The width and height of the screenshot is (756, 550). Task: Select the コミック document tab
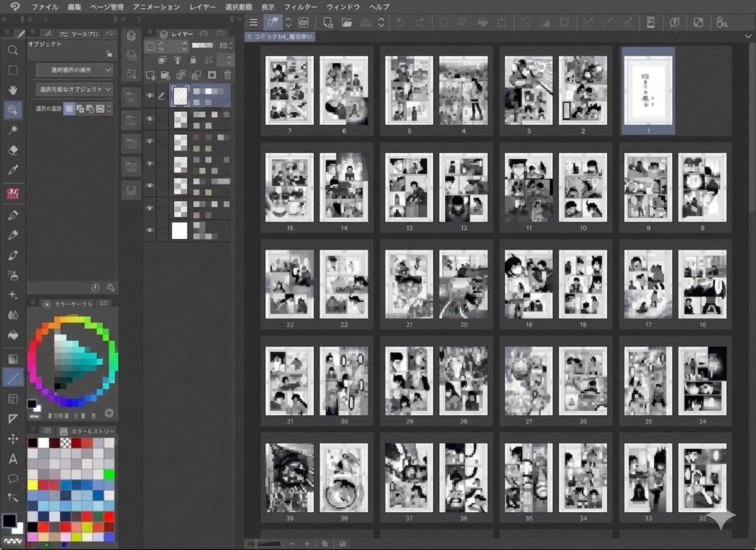click(x=280, y=37)
